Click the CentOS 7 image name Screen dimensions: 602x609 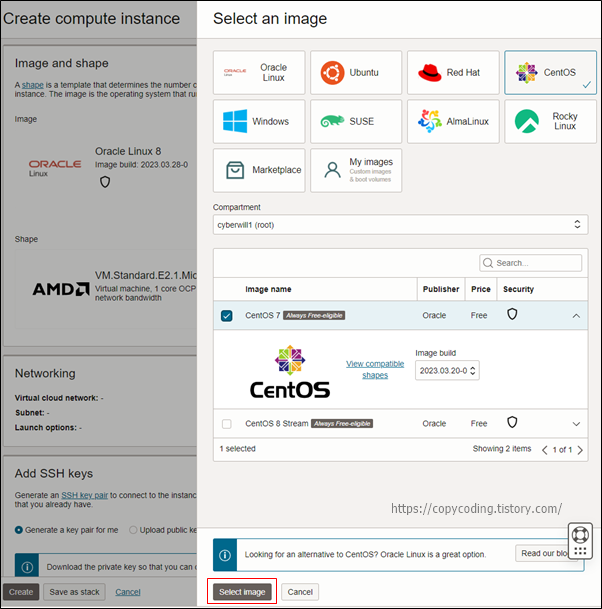(x=263, y=315)
